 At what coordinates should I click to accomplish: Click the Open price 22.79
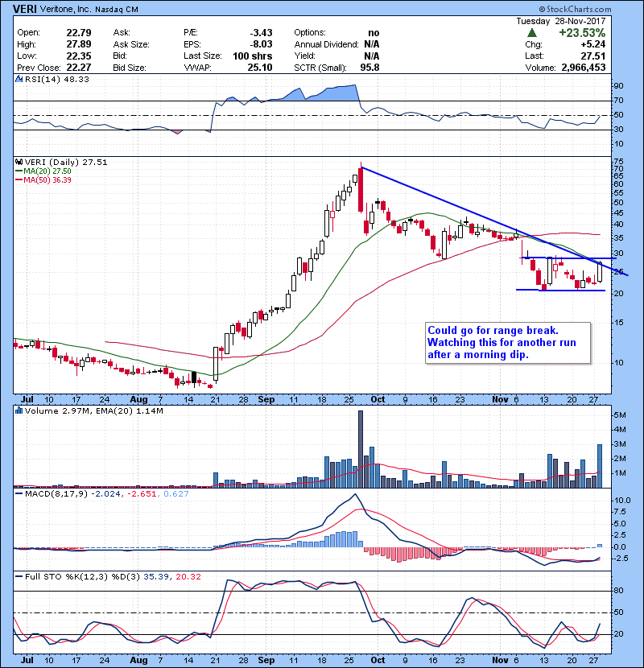79,33
